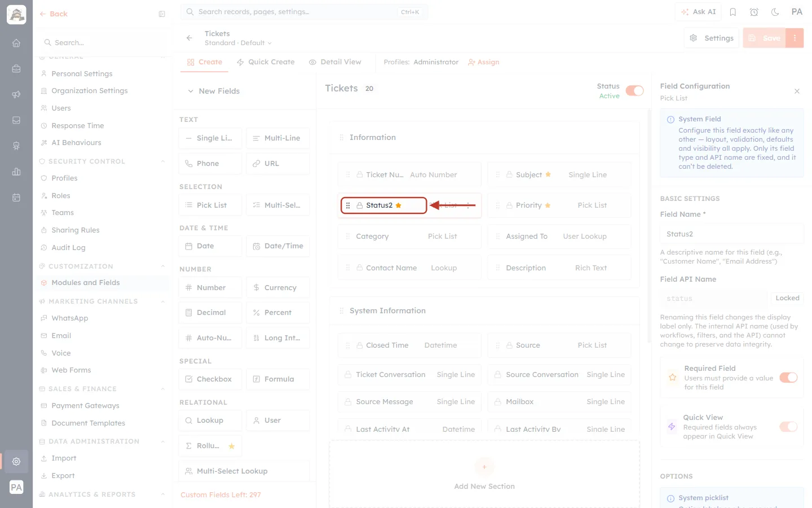Open the Standard · Default layout dropdown
The image size is (812, 508).
point(238,43)
